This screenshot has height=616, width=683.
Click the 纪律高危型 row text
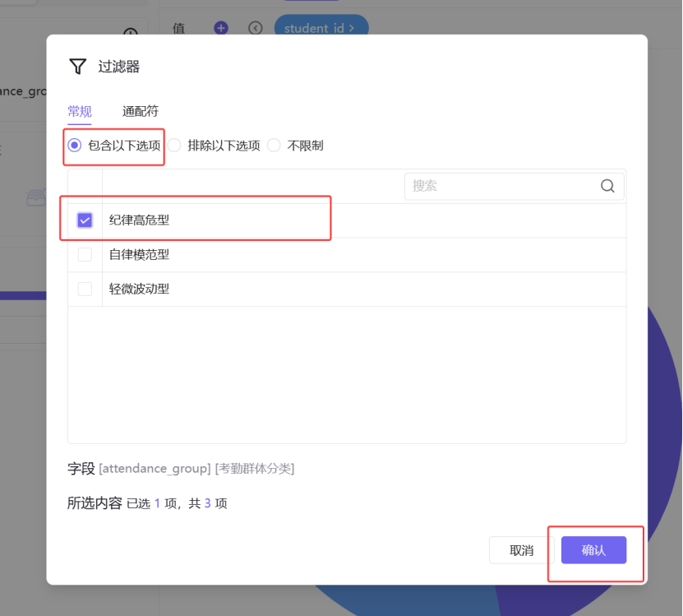[139, 220]
